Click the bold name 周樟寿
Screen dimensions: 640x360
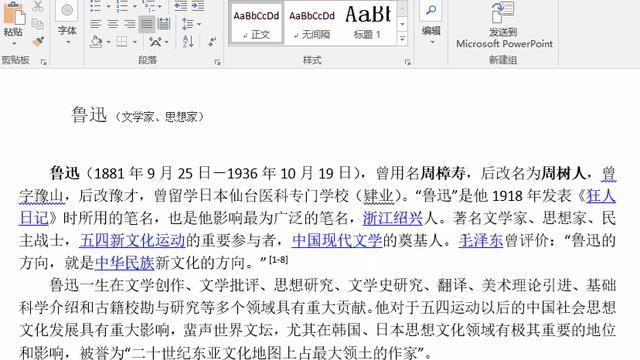(x=442, y=173)
